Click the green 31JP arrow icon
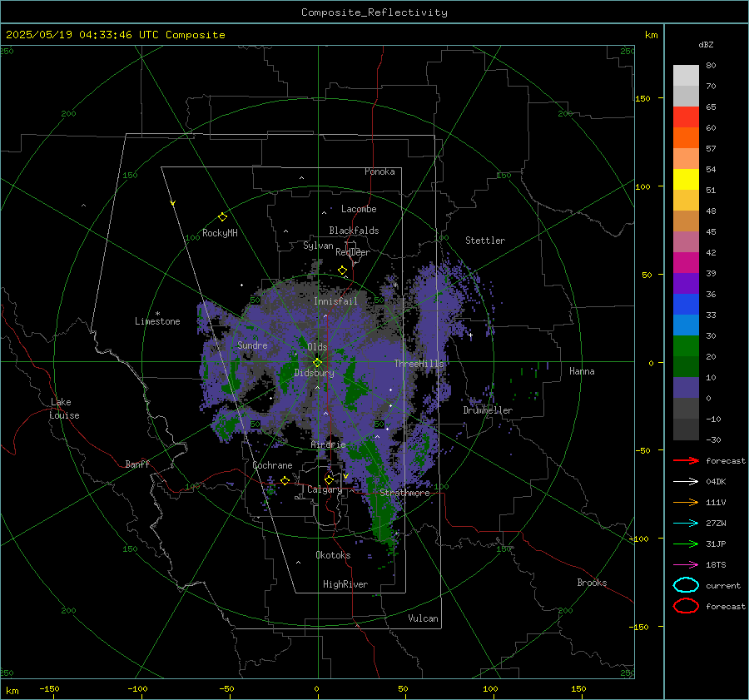 686,544
